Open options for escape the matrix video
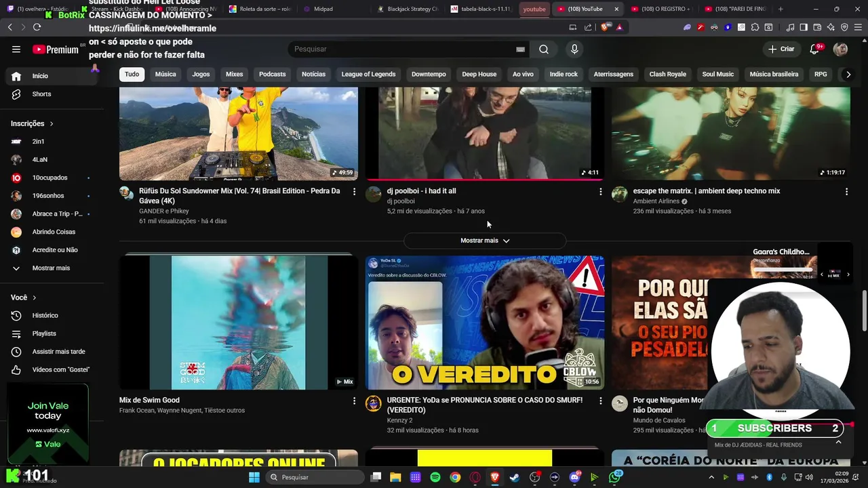This screenshot has width=868, height=488. coord(846,192)
